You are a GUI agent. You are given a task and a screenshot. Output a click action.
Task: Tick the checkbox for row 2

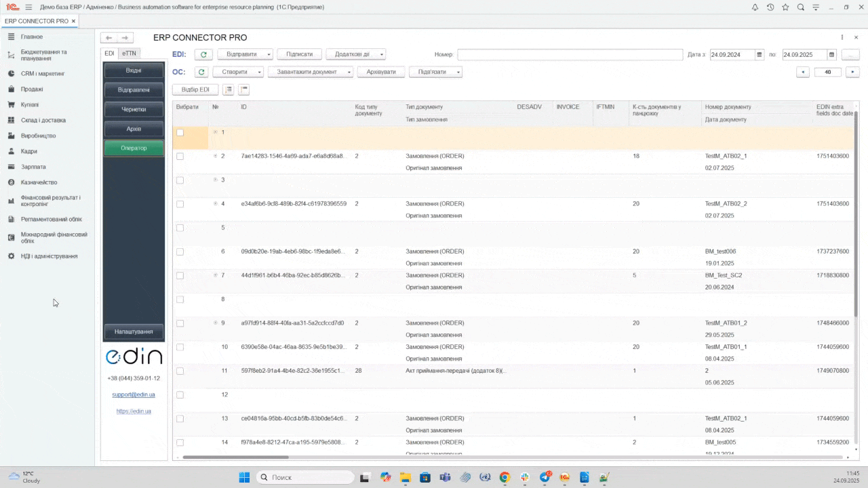[180, 157]
